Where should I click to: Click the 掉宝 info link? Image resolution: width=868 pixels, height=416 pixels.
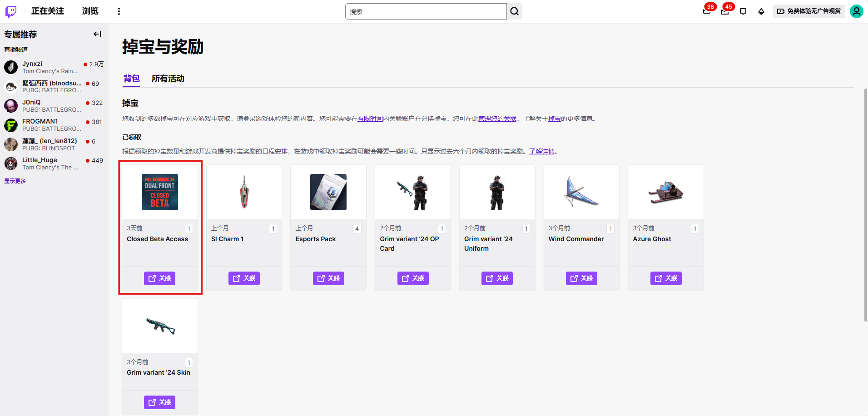tap(554, 119)
